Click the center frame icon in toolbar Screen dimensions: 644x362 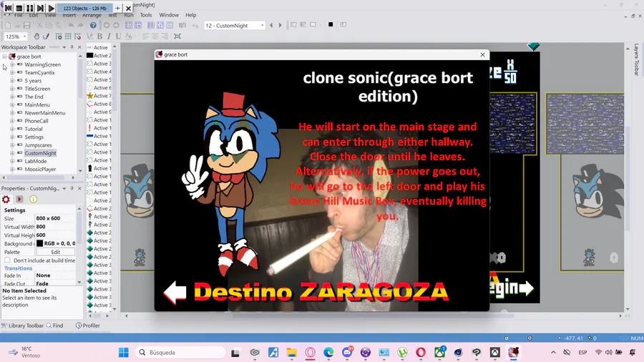(177, 36)
